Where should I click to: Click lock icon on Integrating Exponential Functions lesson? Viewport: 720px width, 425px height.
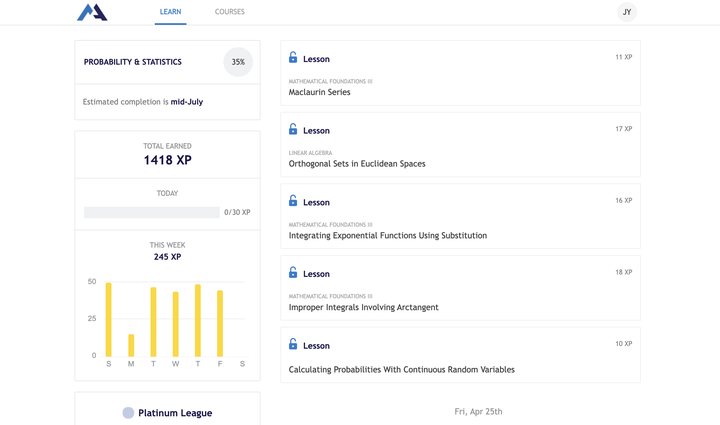pos(293,201)
